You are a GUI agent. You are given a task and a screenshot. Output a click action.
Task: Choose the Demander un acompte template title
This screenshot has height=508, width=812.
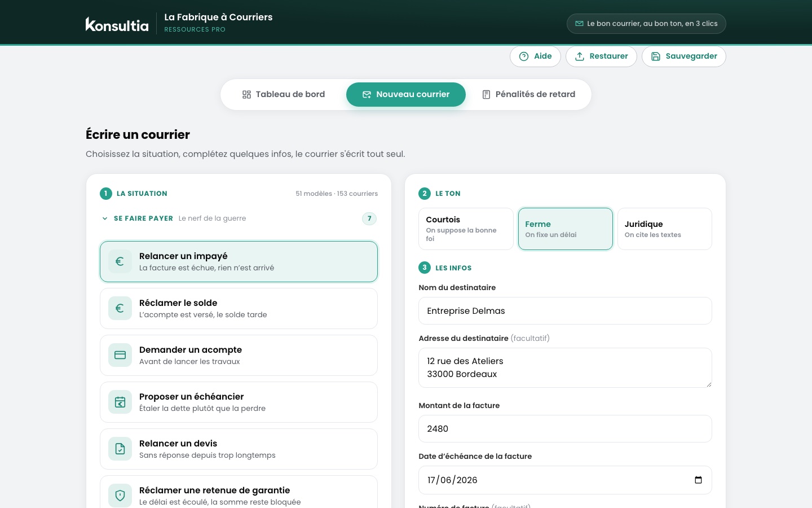click(x=191, y=350)
